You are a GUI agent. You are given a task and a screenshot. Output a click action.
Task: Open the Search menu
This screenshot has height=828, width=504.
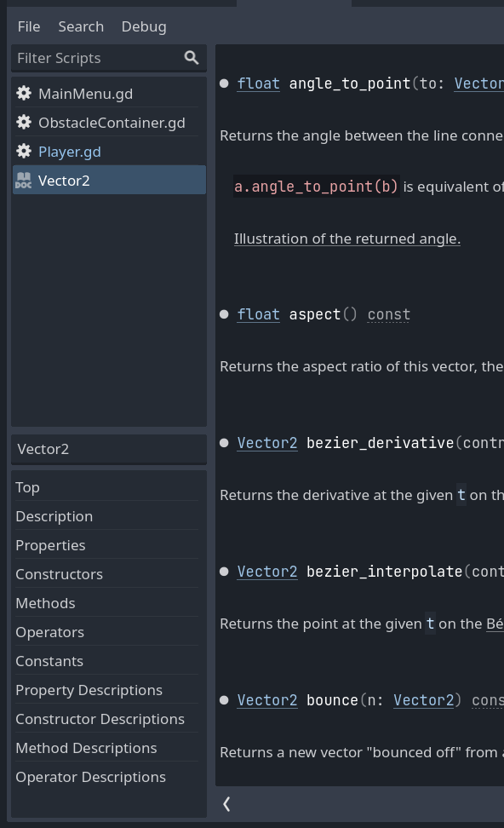(81, 26)
